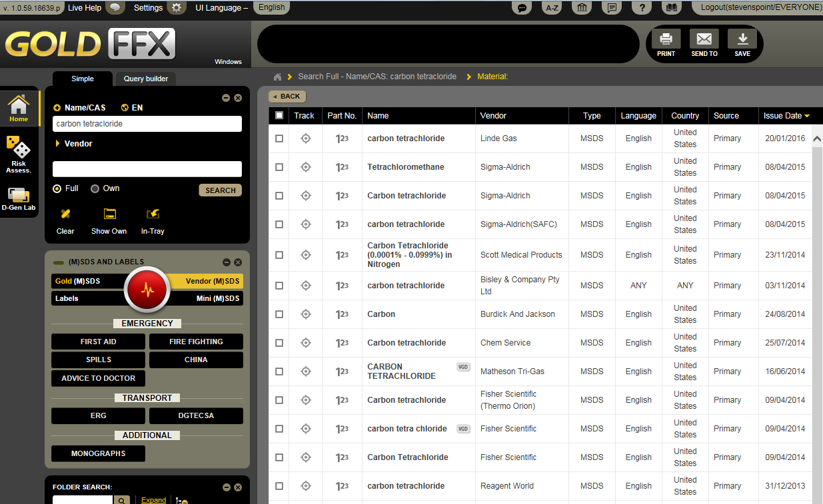The height and width of the screenshot is (504, 823).
Task: Click the Save download icon
Action: [x=742, y=39]
